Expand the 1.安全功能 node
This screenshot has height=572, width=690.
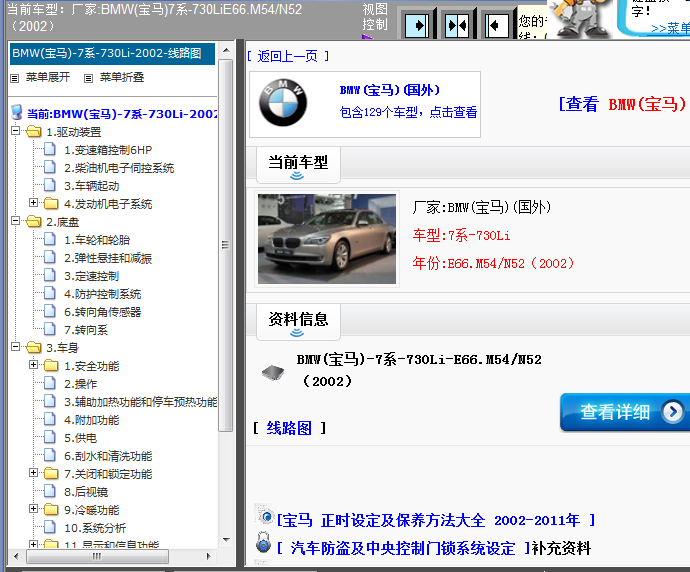(x=33, y=365)
